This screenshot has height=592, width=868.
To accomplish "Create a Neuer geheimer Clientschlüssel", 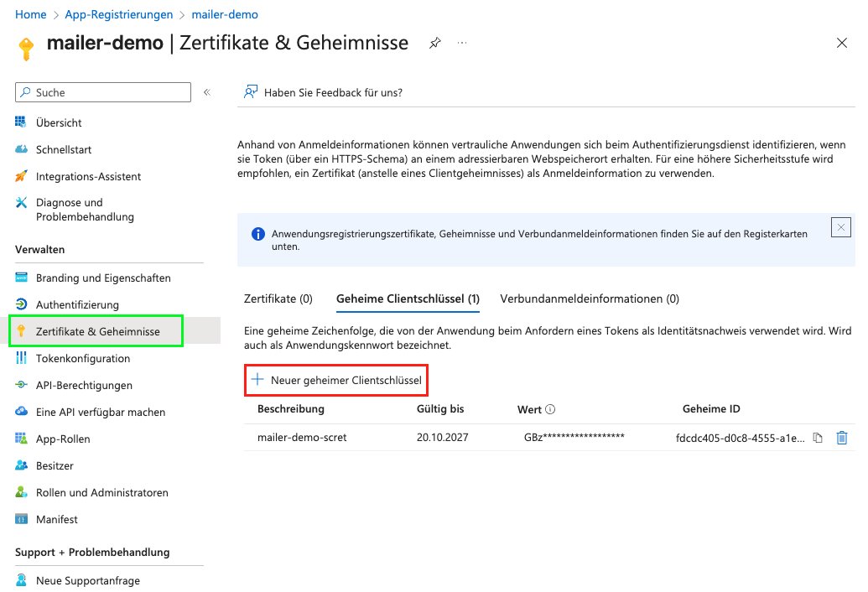I will pyautogui.click(x=336, y=380).
